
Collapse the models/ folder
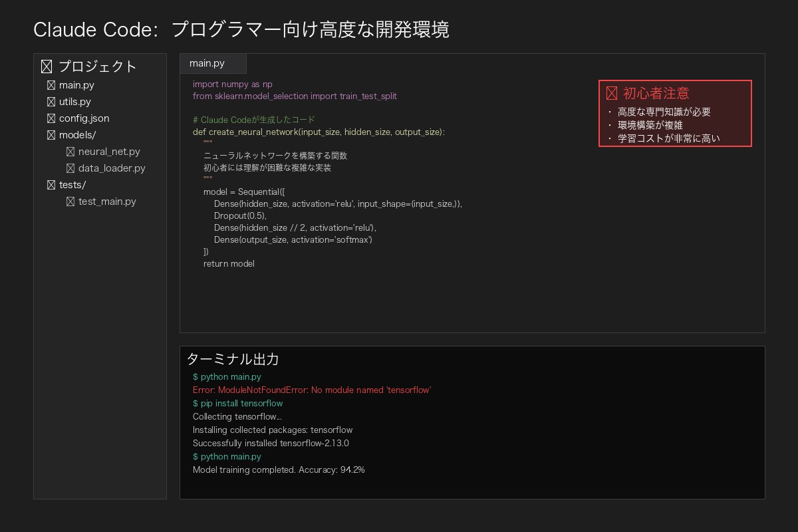coord(78,135)
